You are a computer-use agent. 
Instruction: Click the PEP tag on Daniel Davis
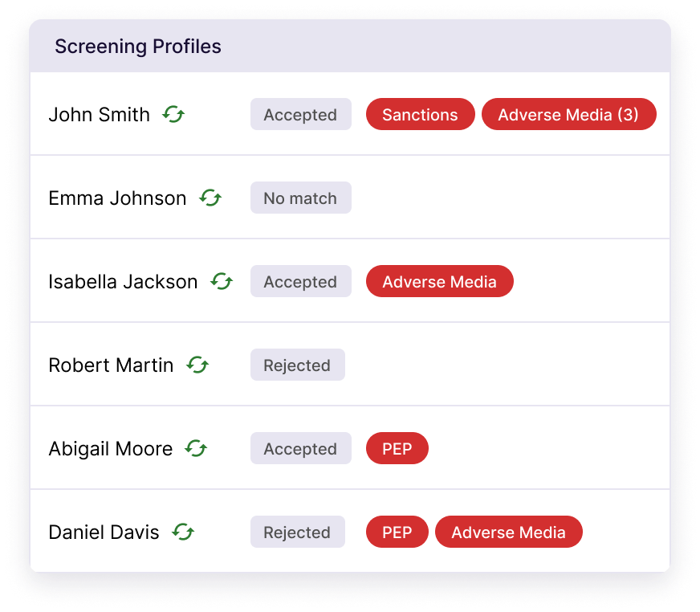397,532
